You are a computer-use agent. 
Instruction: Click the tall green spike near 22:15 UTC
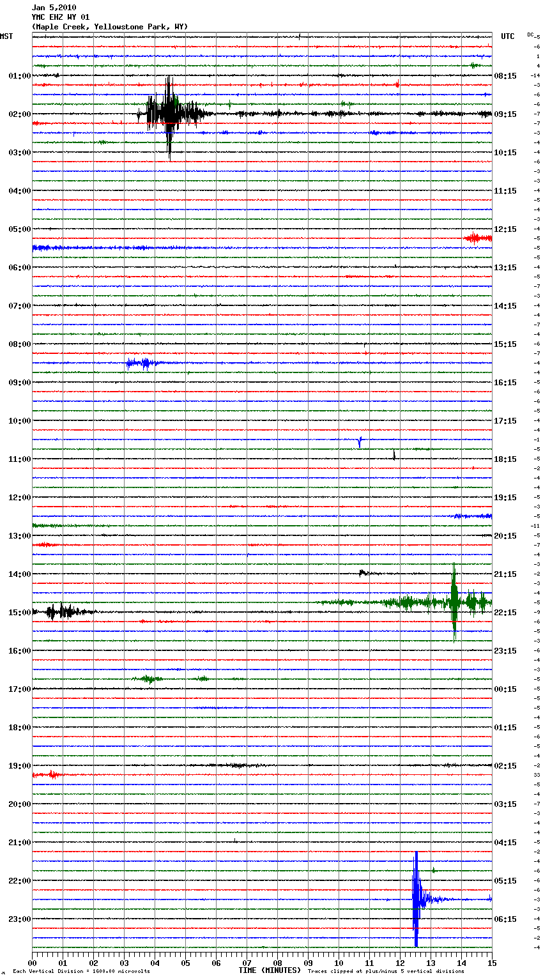click(x=454, y=602)
